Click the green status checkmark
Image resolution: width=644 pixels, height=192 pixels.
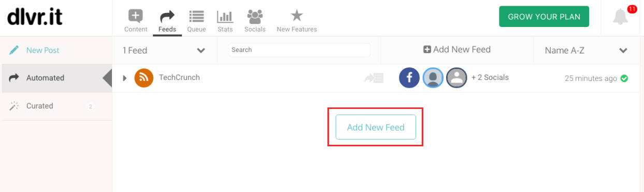[624, 78]
